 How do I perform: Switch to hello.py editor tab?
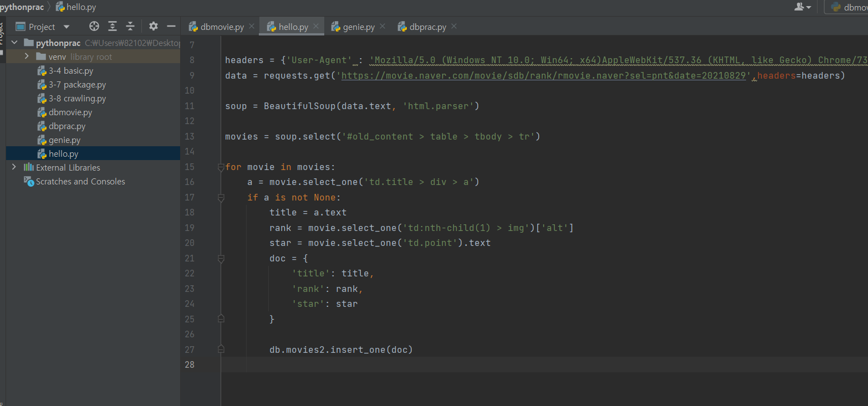293,27
